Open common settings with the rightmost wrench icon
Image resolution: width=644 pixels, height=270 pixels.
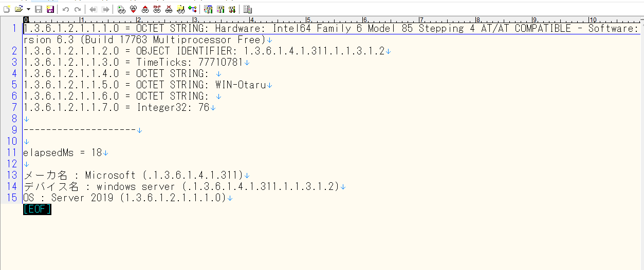232,9
